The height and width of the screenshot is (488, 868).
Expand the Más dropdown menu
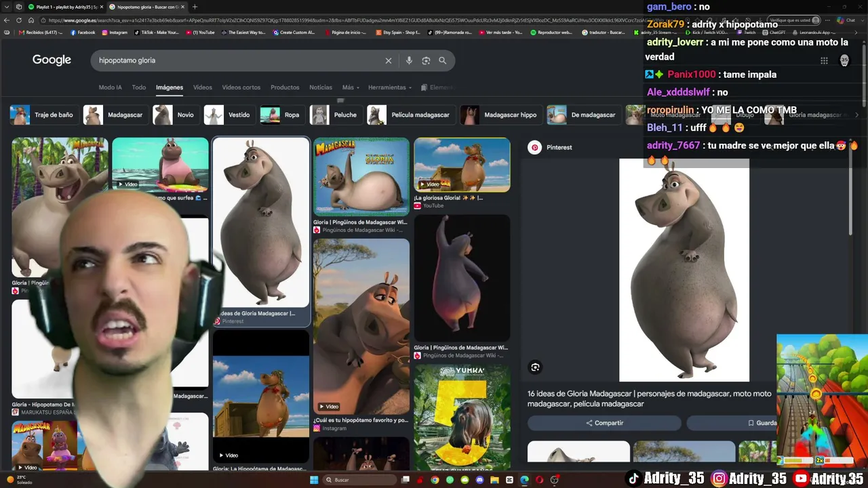pyautogui.click(x=351, y=87)
